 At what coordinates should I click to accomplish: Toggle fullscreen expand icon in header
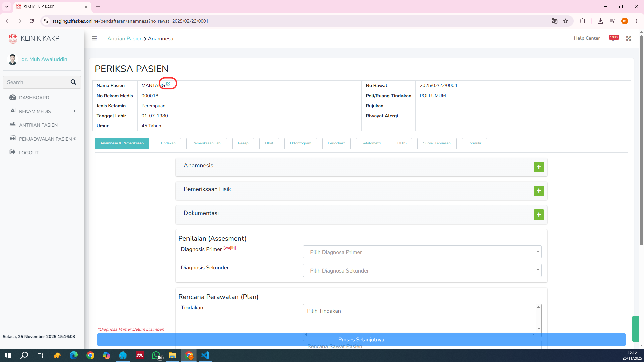tap(629, 38)
